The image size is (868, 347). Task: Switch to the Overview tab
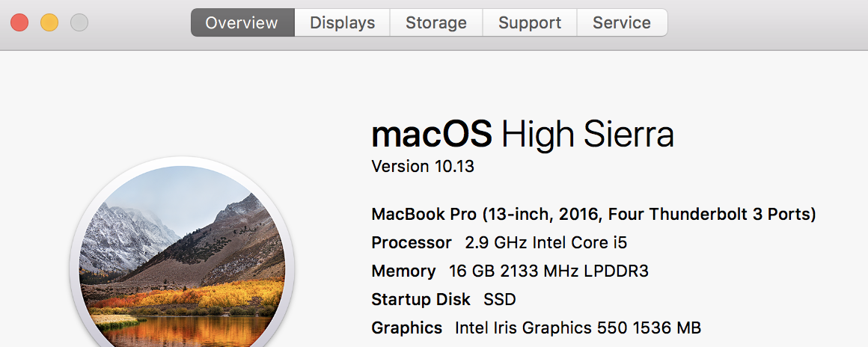click(242, 23)
